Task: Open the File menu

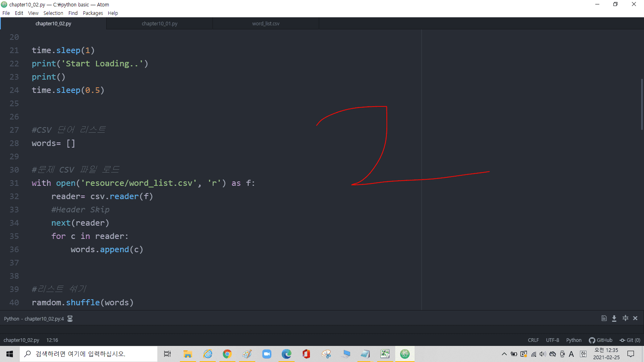Action: (6, 13)
